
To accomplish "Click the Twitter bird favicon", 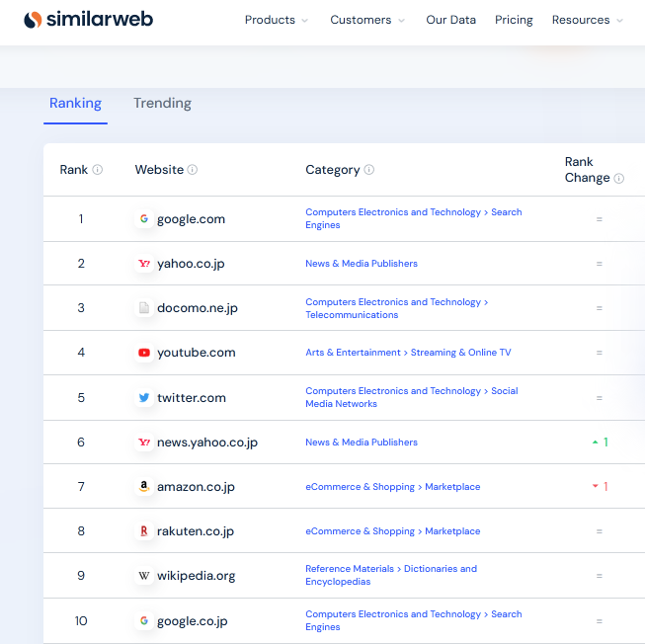I will [144, 398].
